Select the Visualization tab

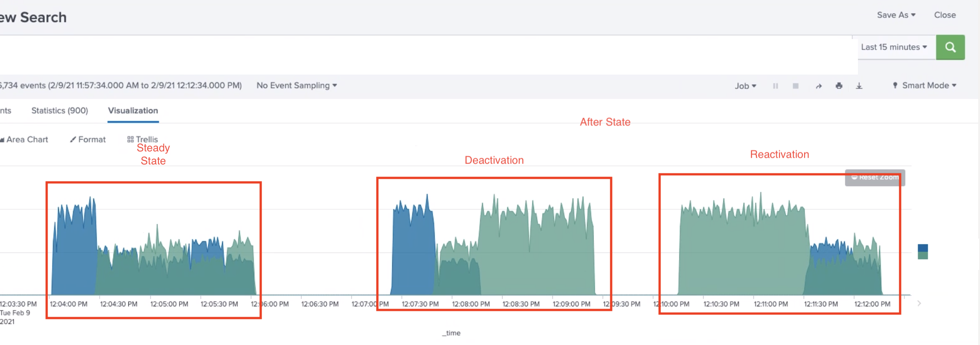(x=133, y=111)
